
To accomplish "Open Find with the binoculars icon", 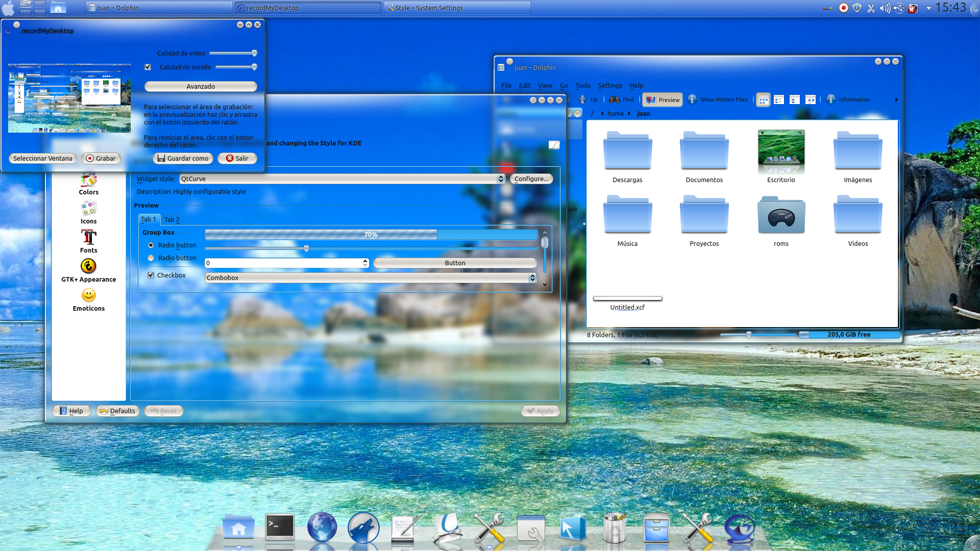I will [621, 99].
